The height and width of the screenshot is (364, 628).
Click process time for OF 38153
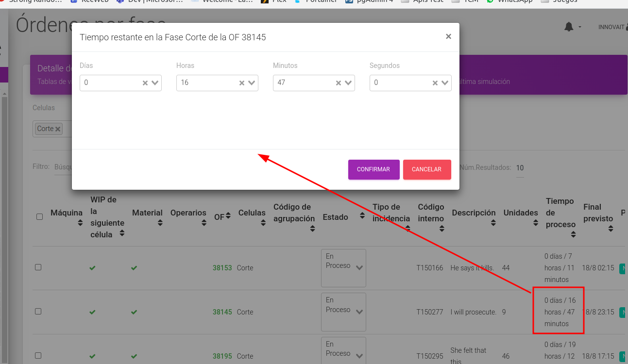[560, 268]
